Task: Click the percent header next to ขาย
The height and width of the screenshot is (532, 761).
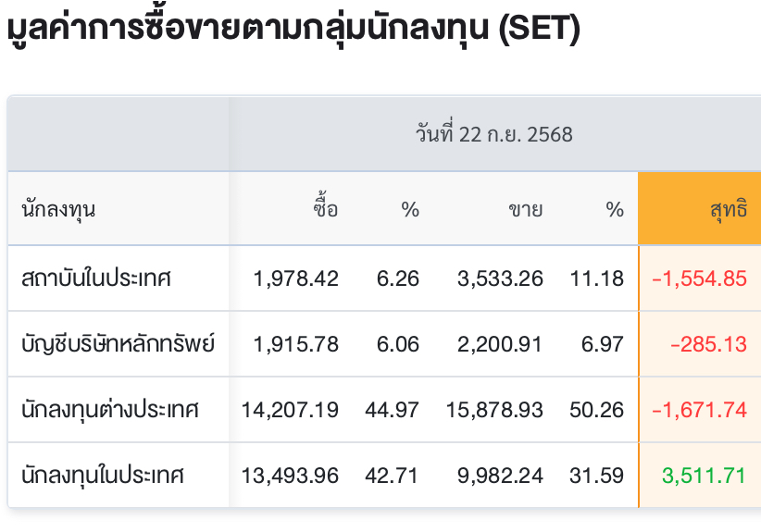Action: (615, 210)
